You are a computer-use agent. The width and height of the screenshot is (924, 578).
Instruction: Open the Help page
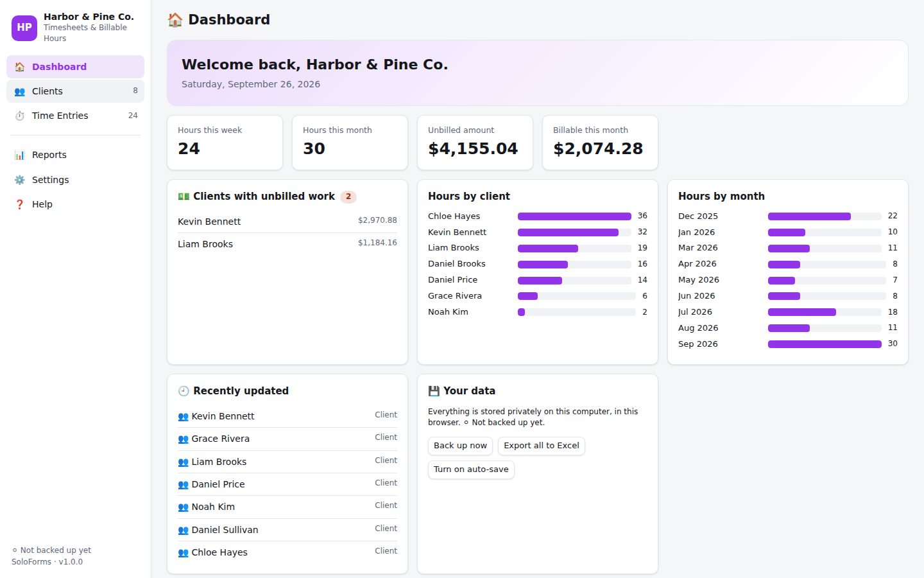(75, 204)
